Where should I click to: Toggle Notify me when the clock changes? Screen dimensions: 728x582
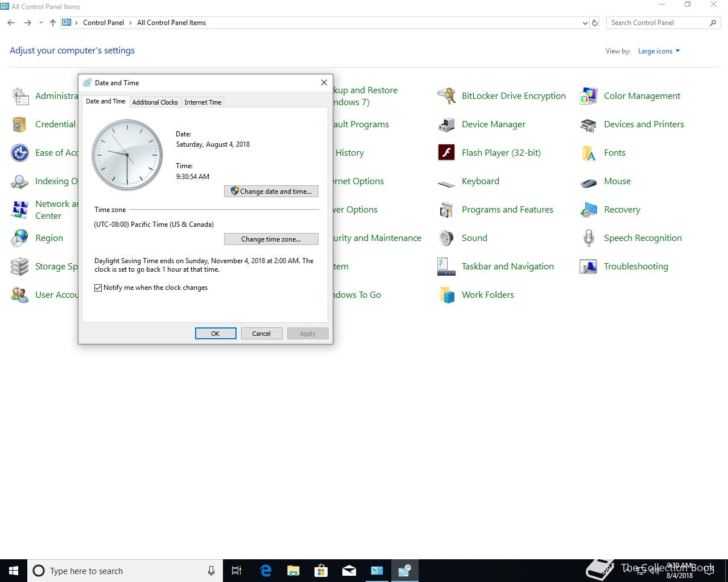click(x=98, y=288)
